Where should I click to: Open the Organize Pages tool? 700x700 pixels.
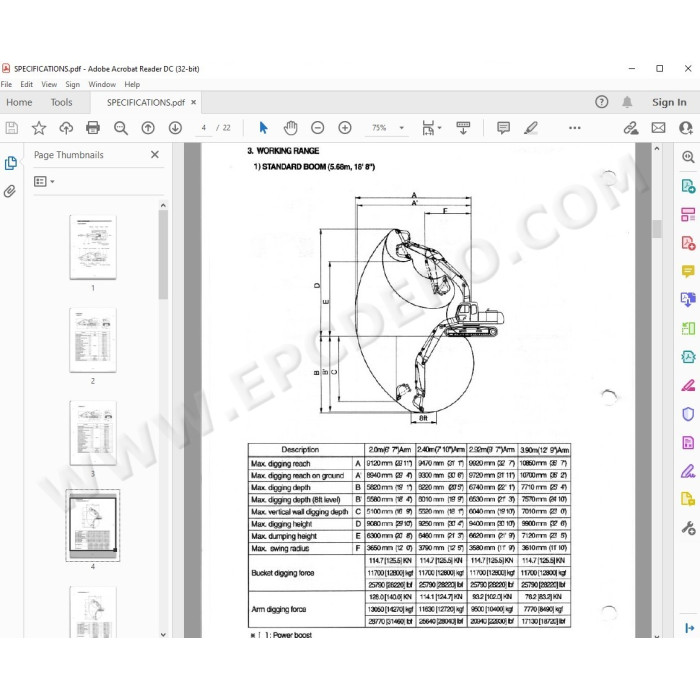tap(688, 214)
